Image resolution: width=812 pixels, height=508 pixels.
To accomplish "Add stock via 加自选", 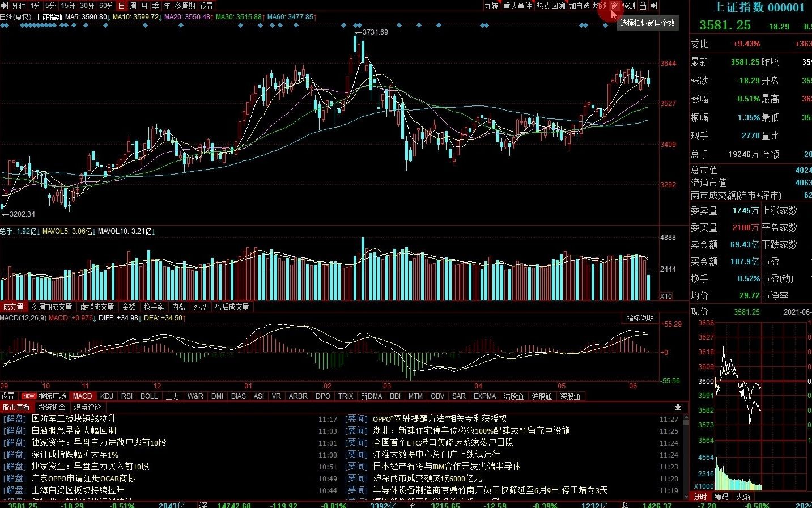I will click(580, 6).
